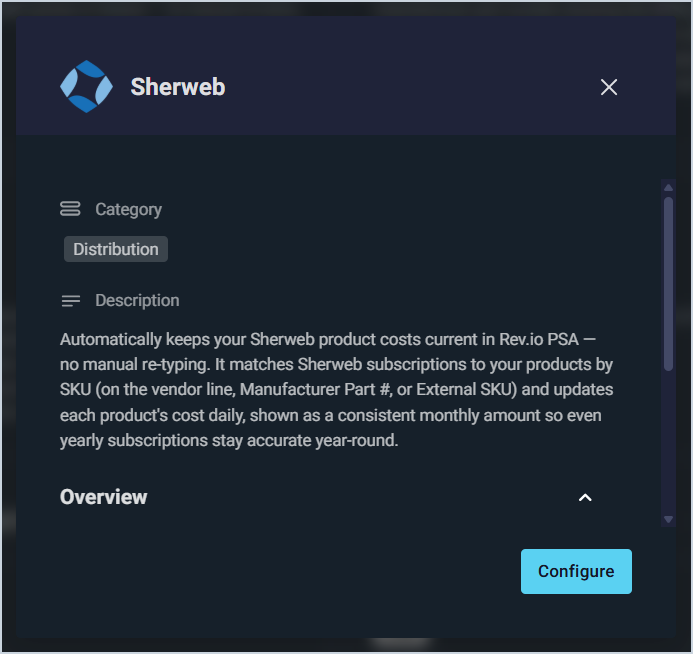Click the Description label

(x=137, y=300)
